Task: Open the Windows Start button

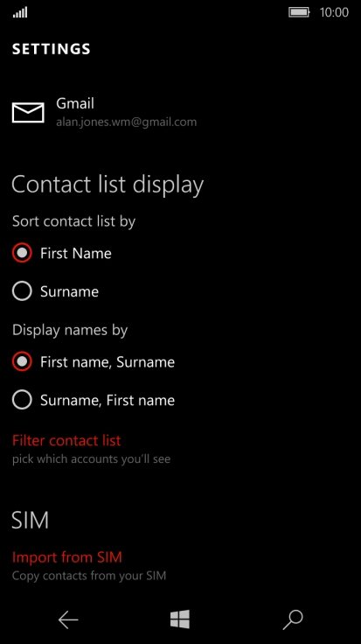Action: tap(180, 619)
